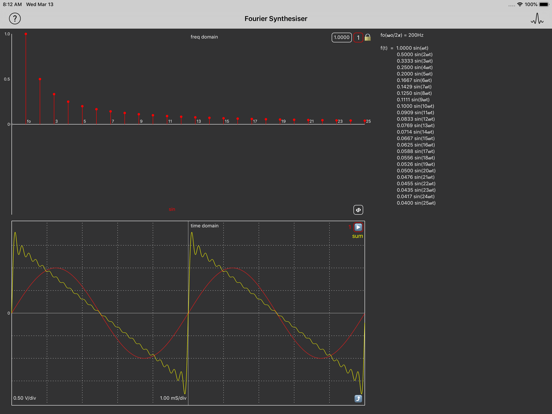
Task: Tap the fundamental frequency '200Hz' text
Action: tap(416, 35)
